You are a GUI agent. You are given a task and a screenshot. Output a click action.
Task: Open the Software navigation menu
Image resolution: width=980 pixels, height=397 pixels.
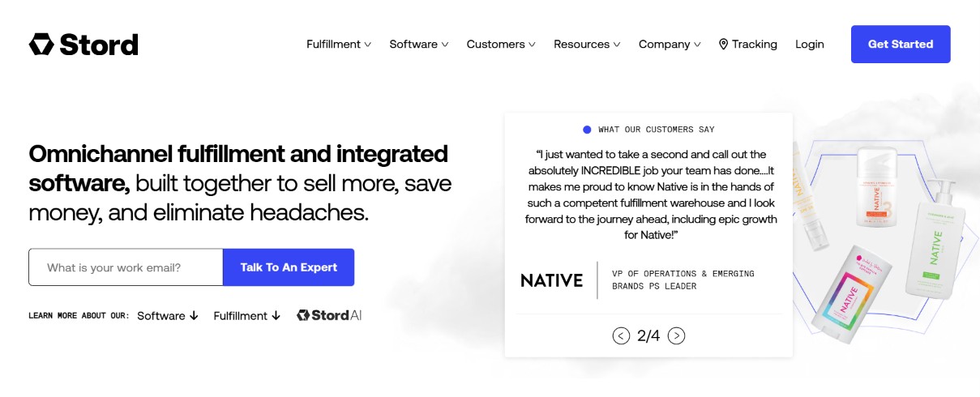(x=419, y=45)
